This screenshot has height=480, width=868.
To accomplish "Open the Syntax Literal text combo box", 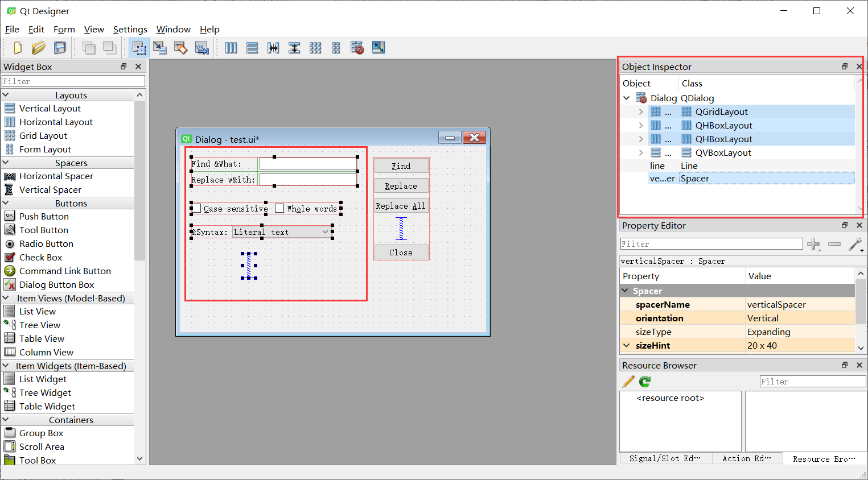I will tap(283, 232).
